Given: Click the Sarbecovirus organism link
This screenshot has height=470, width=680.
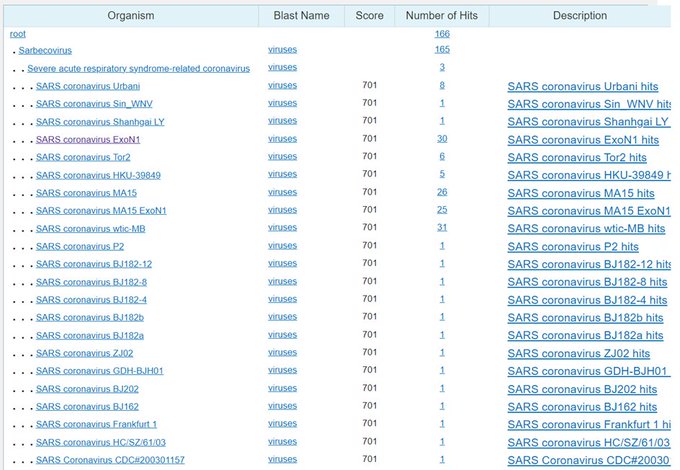Looking at the screenshot, I should [45, 50].
